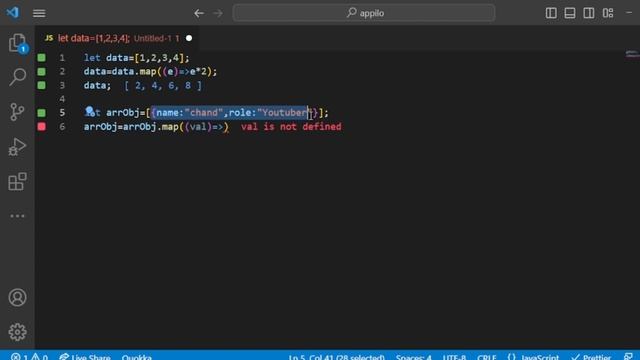Click the green Quokka indicator on line 1
The height and width of the screenshot is (360, 640).
pos(42,58)
